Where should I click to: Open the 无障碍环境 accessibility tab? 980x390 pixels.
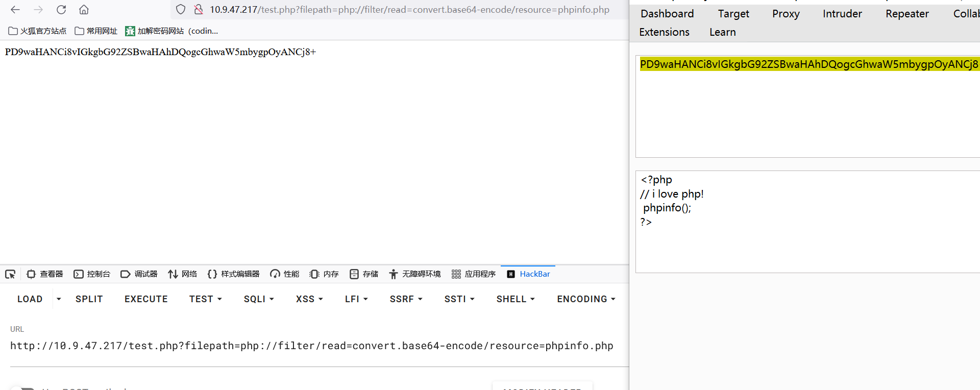414,274
